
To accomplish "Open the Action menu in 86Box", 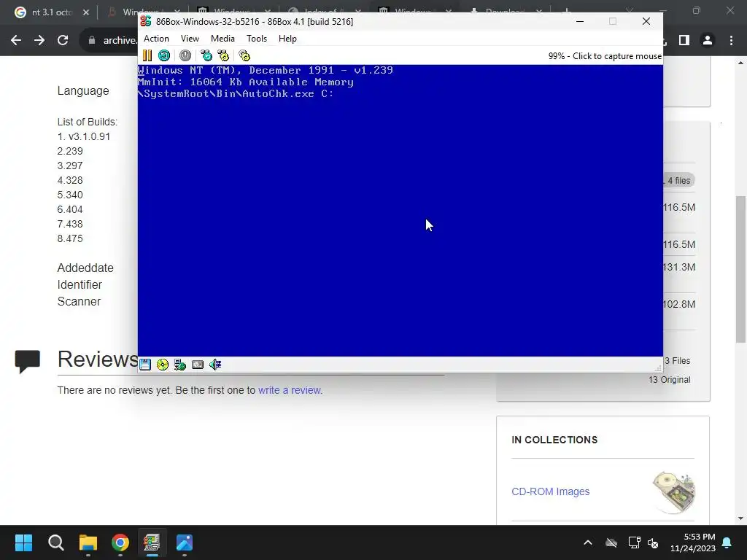I will 156,39.
